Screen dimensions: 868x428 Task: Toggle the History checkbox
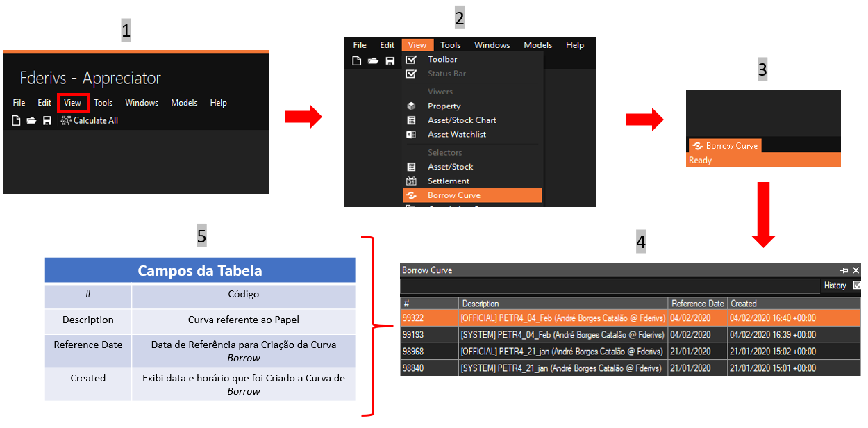[x=856, y=286]
